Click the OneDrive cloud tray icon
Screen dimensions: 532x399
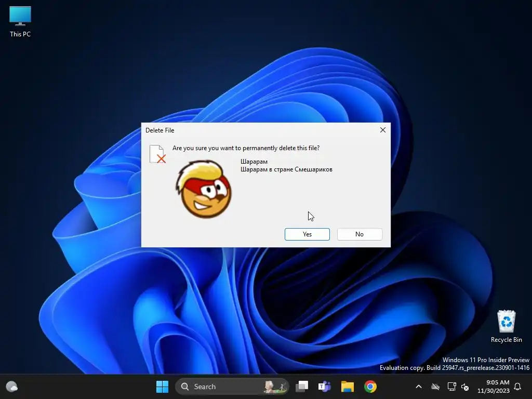pos(435,387)
